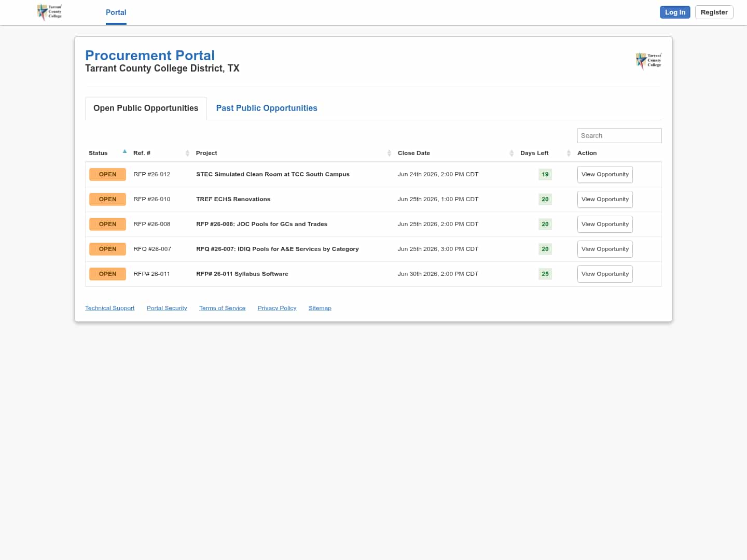Click close date Jun 25th 2026, 3:00 PM CDT
The image size is (747, 560).
click(x=438, y=249)
